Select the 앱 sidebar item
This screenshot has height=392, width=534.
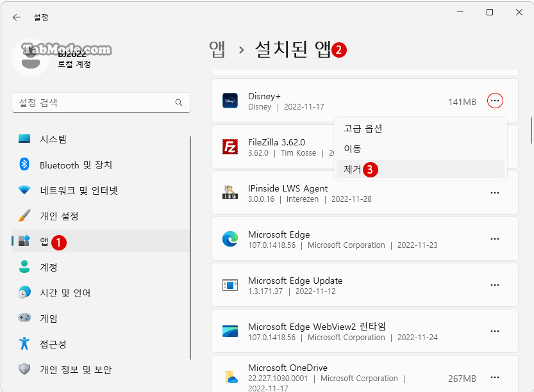click(x=101, y=241)
